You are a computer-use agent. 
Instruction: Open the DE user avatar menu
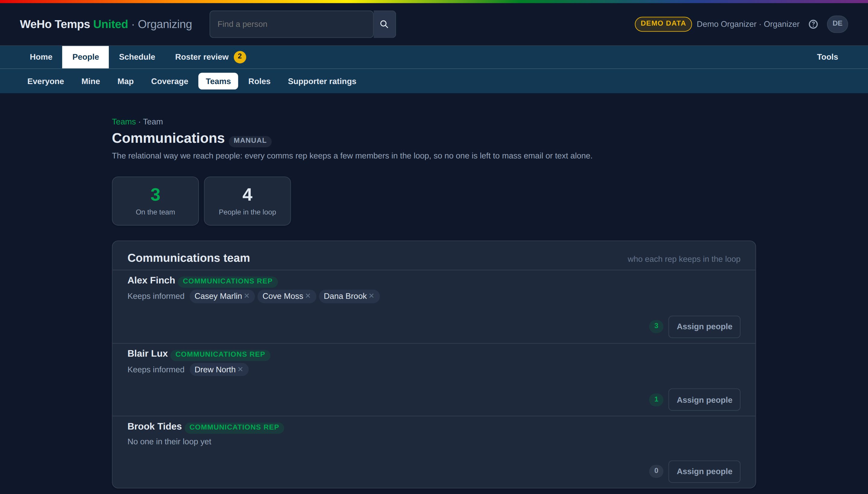click(x=837, y=24)
